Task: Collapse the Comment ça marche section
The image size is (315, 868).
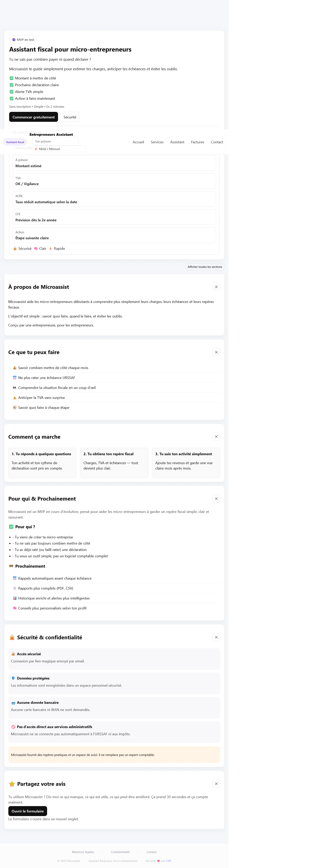Action: [x=216, y=436]
